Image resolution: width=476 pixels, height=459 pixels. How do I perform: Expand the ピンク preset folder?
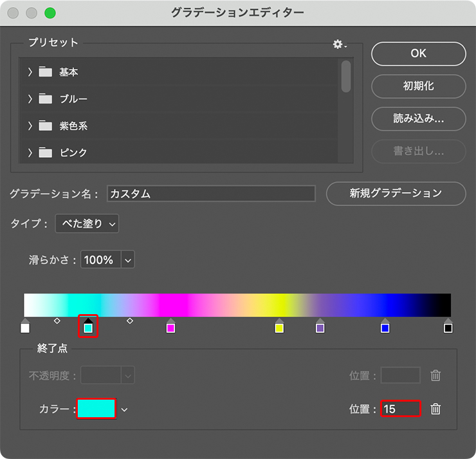[x=30, y=153]
